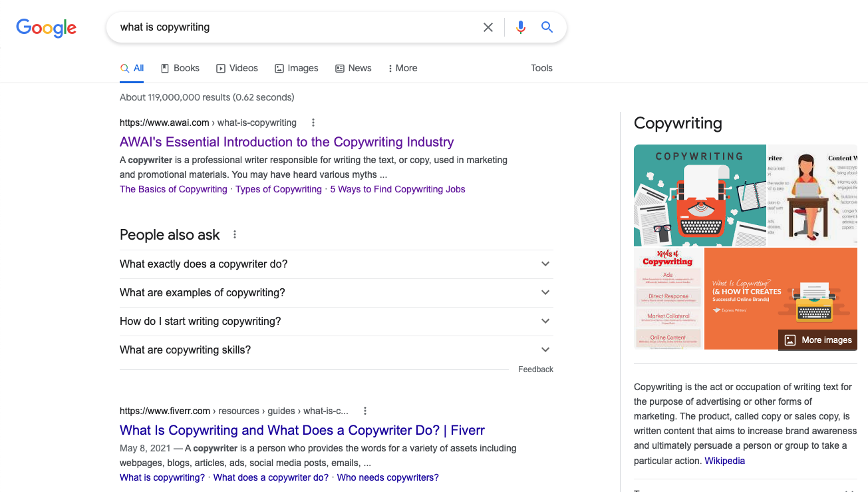868x492 pixels.
Task: Click the typewriter illustration thumbnail in the knowledge panel
Action: click(700, 195)
